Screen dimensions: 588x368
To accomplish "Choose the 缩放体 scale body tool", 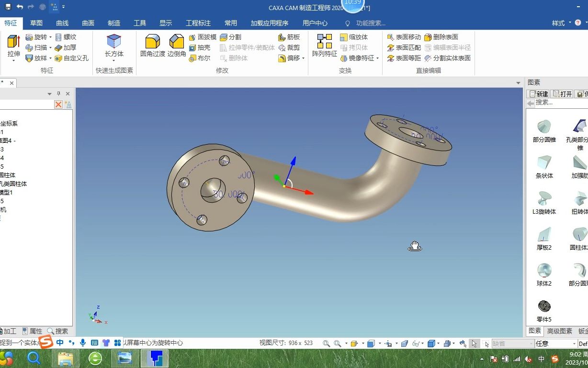I will [354, 37].
